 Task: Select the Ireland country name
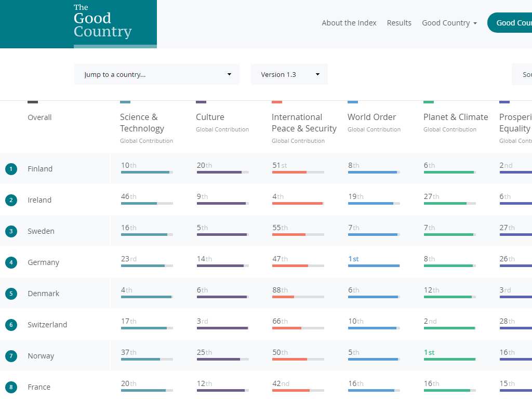39,200
